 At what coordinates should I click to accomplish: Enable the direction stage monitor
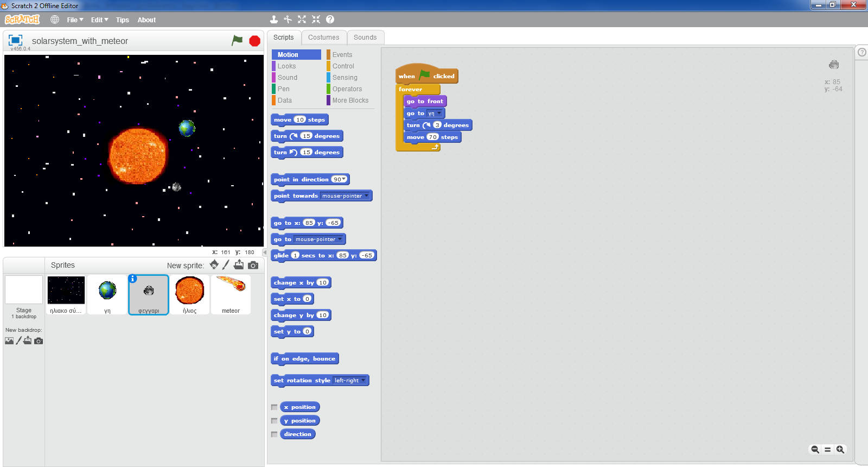(275, 434)
